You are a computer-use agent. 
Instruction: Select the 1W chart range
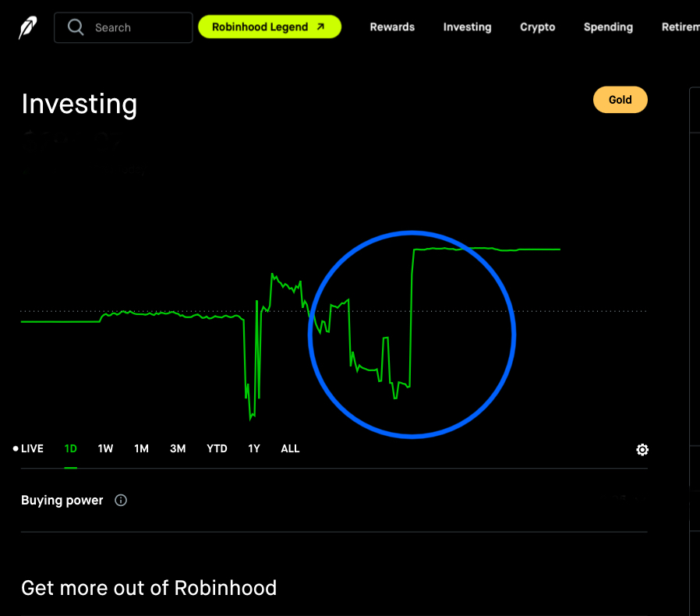[x=105, y=448]
